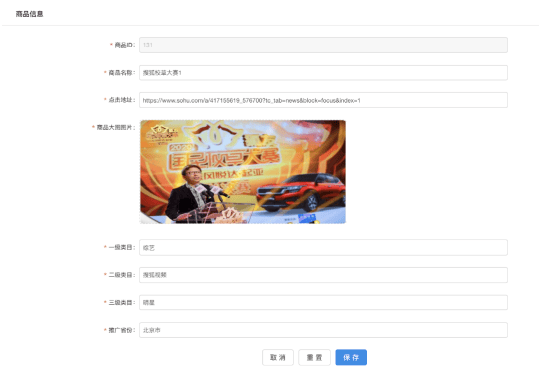The height and width of the screenshot is (376, 539).
Task: Click the 推广省份 label
Action: coord(122,330)
